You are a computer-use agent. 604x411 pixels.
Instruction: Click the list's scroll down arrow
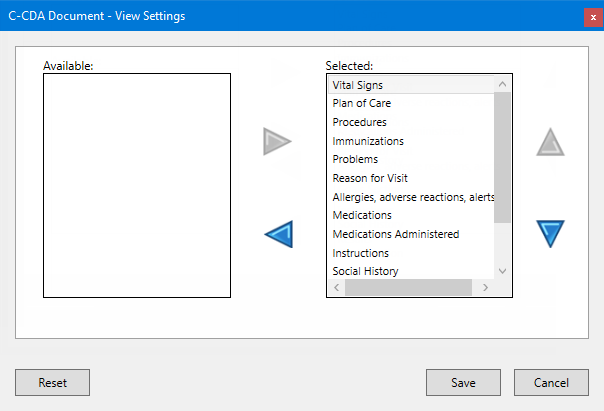(503, 271)
